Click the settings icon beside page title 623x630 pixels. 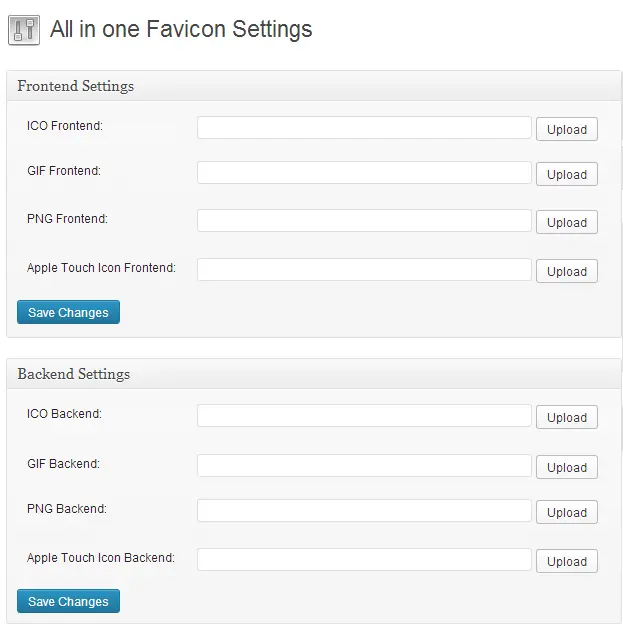tap(23, 30)
